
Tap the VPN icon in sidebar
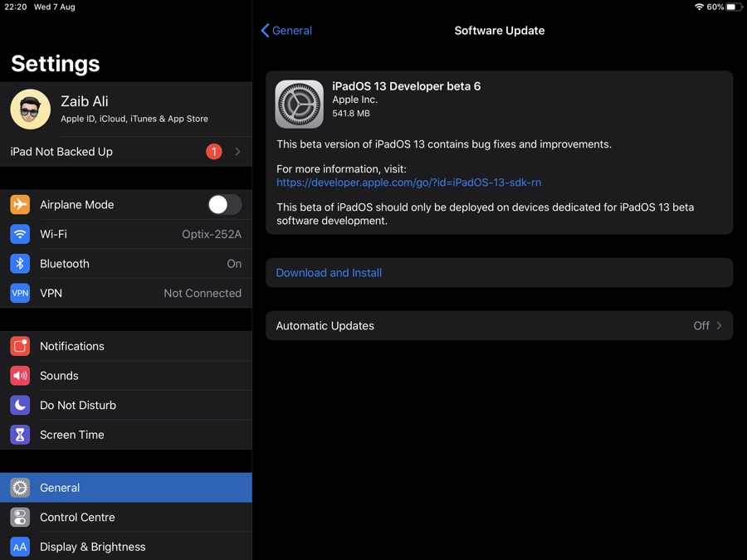[20, 294]
